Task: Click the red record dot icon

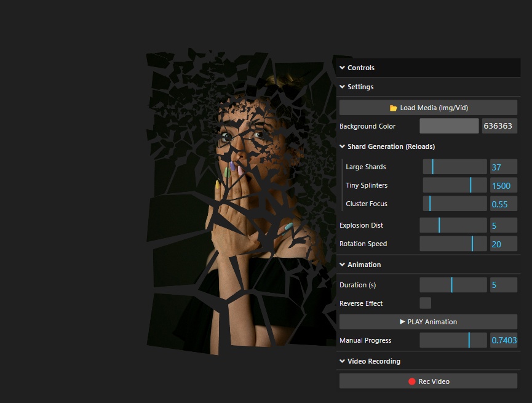Action: click(412, 381)
